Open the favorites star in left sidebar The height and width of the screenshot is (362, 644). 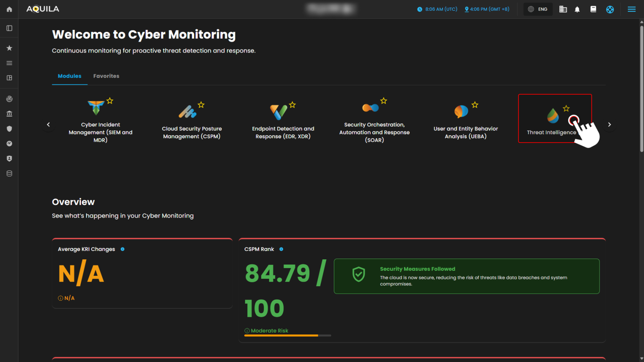9,48
